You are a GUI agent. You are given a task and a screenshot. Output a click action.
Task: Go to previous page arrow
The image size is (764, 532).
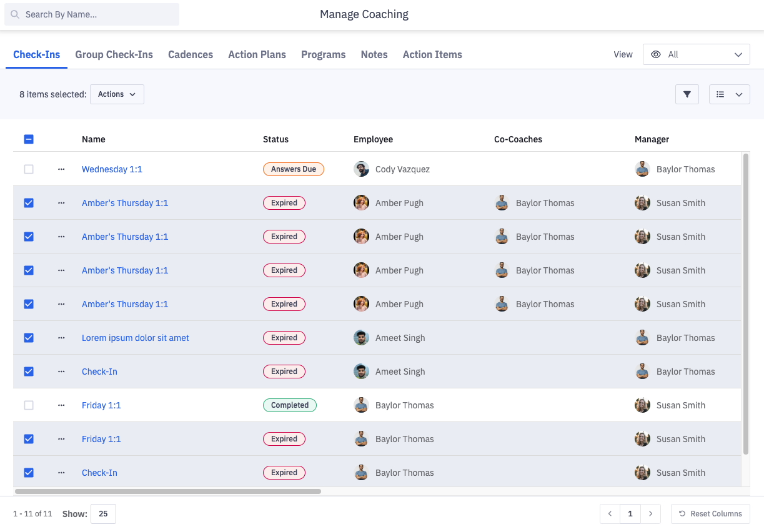(610, 514)
